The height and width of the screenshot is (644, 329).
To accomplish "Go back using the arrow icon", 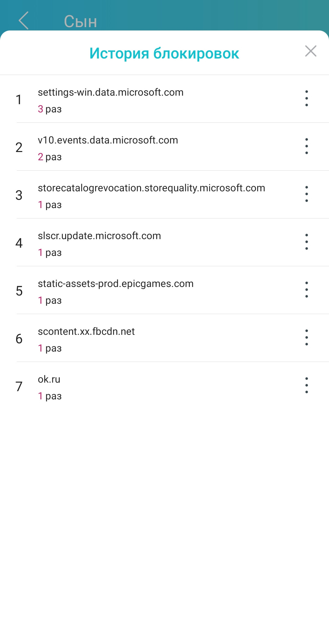I will click(24, 21).
